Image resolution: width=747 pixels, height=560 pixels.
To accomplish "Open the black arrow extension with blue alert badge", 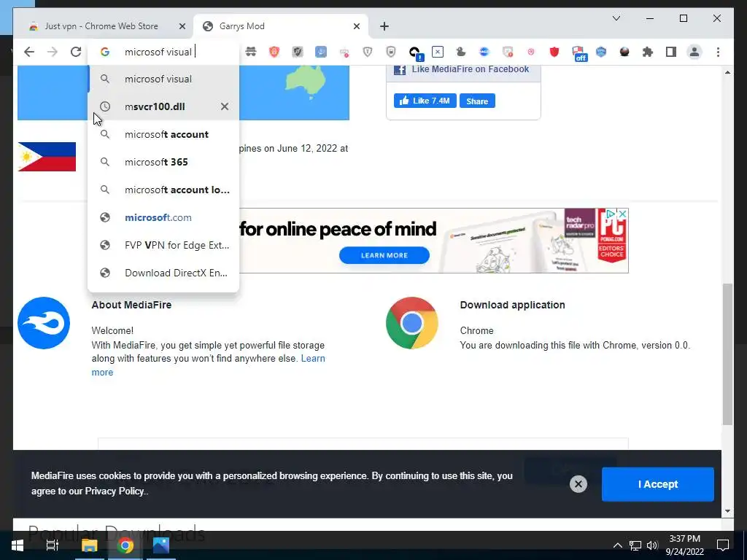I will point(415,52).
